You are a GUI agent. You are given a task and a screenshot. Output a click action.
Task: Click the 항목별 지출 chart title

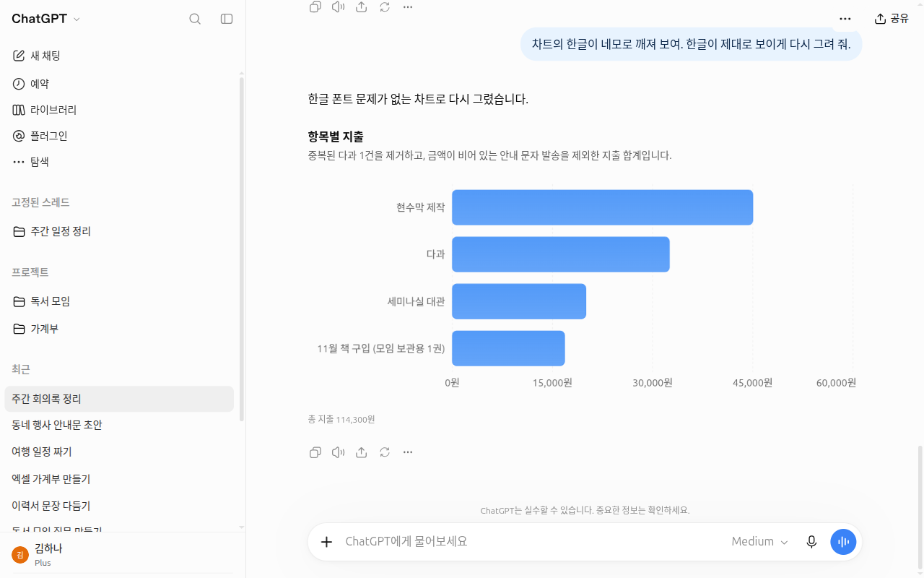coord(336,136)
